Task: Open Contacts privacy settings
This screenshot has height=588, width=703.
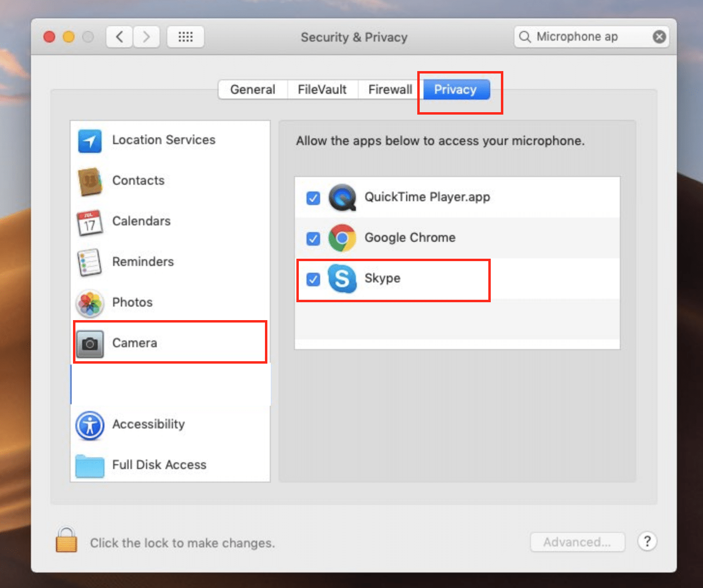Action: point(138,181)
